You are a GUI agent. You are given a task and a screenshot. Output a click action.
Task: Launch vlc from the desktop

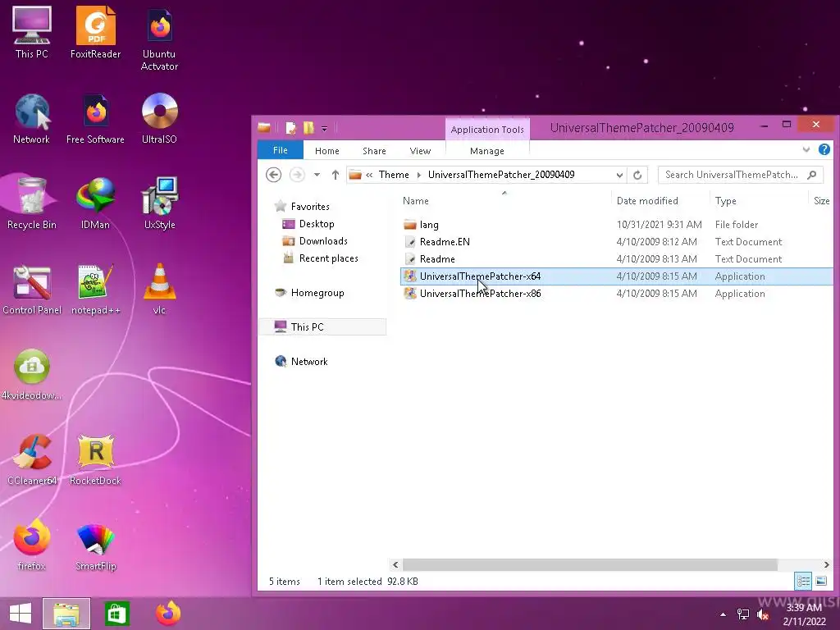[x=159, y=290]
